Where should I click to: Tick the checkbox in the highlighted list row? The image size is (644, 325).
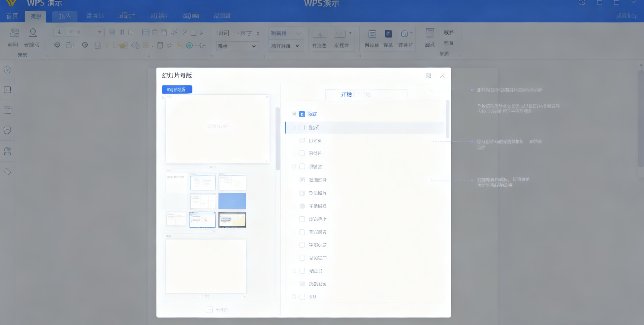(302, 128)
